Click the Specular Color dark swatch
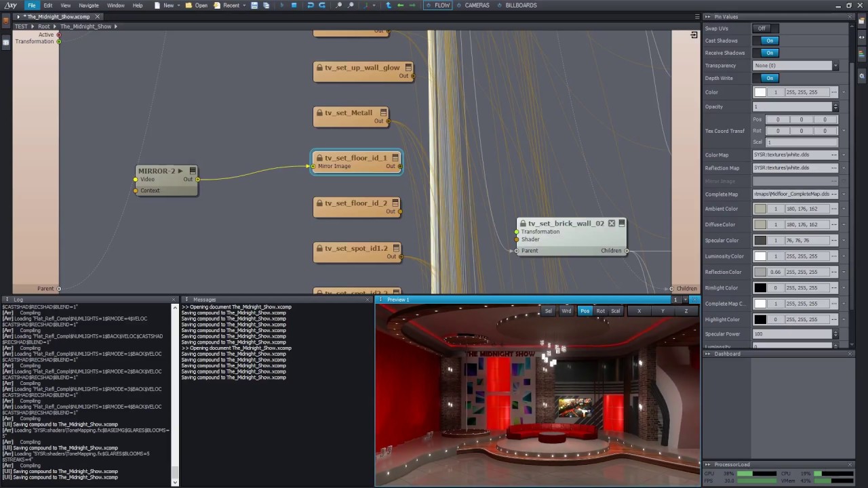Viewport: 868px width, 488px height. (x=760, y=240)
